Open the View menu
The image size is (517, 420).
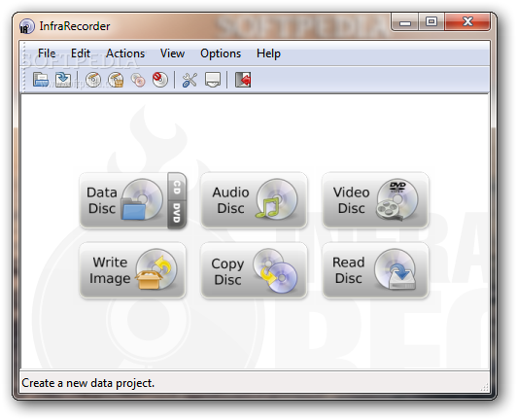point(172,53)
